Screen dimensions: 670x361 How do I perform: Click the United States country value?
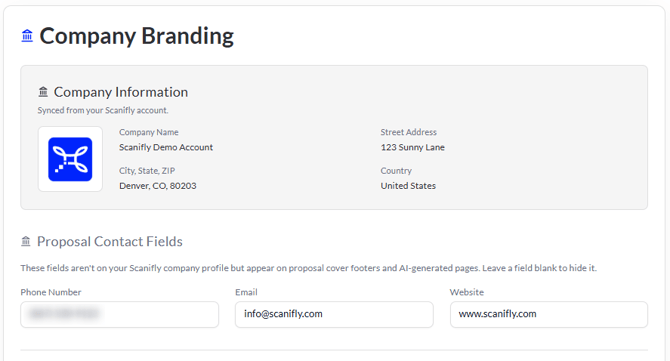tap(408, 186)
